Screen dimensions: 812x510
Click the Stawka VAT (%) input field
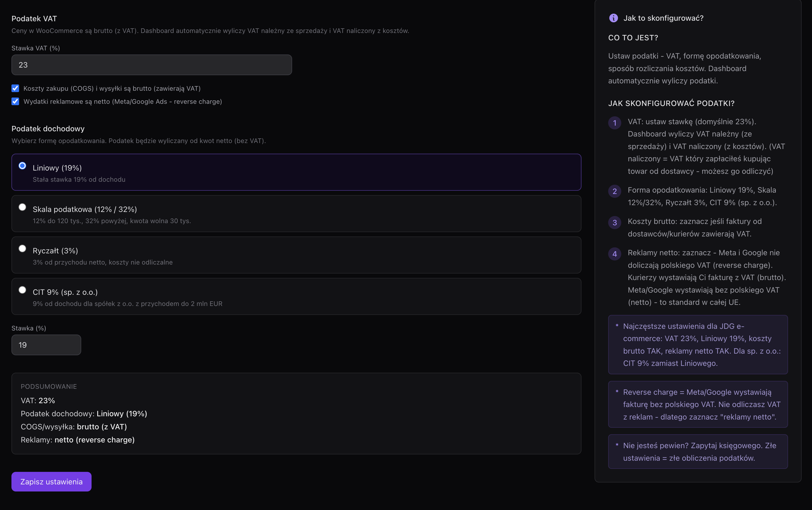(152, 65)
